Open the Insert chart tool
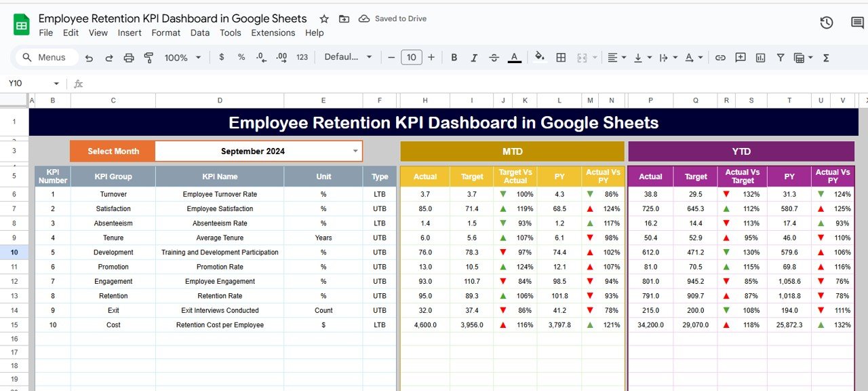Viewport: 868px width, 391px height. tap(760, 57)
